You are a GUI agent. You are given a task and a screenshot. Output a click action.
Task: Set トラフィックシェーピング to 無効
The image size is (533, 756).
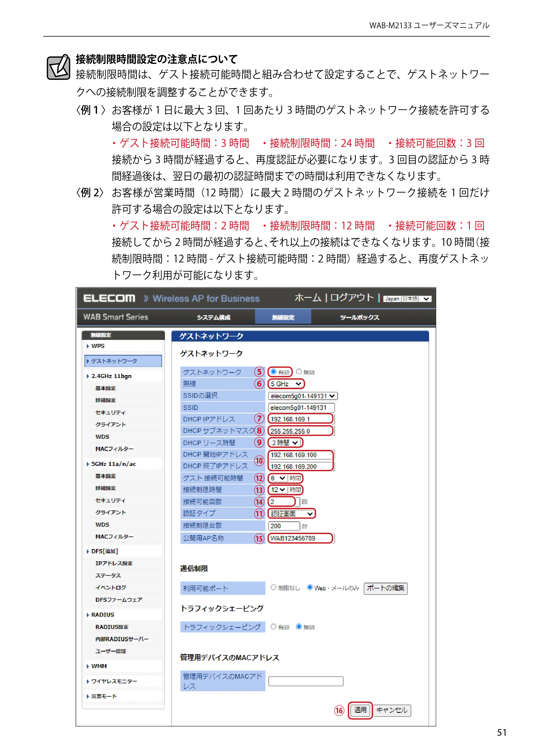tap(298, 627)
